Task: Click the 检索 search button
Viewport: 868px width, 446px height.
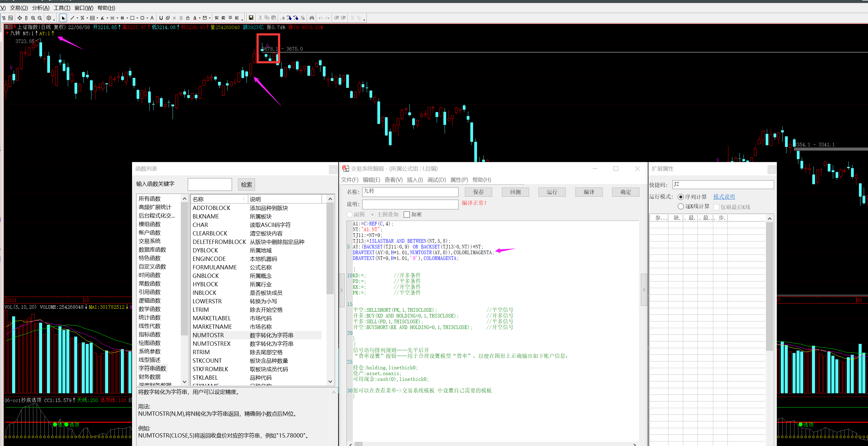Action: pyautogui.click(x=246, y=185)
